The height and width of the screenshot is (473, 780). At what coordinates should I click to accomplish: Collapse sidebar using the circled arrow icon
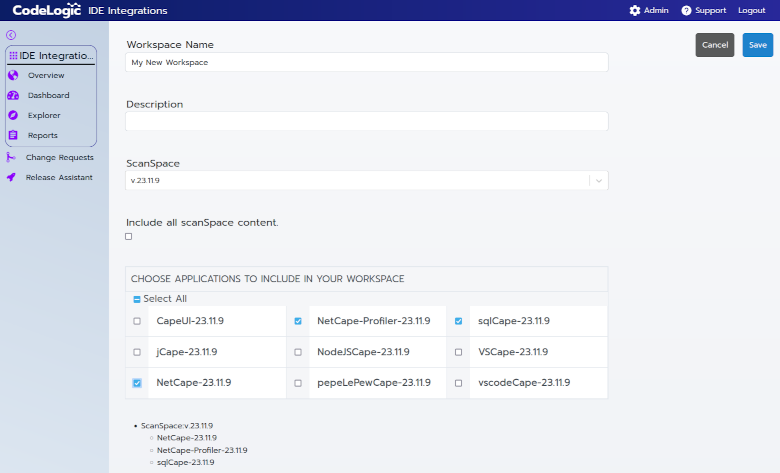pos(11,35)
